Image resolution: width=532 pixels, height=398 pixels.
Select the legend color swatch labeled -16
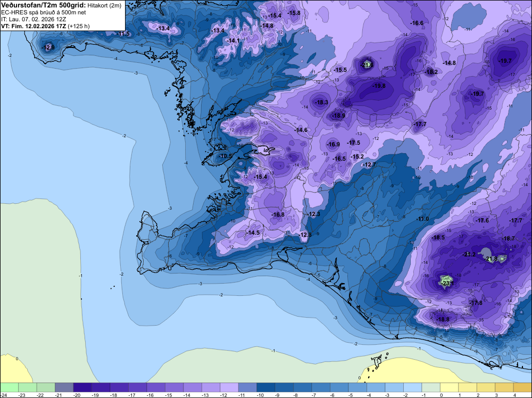(156, 387)
